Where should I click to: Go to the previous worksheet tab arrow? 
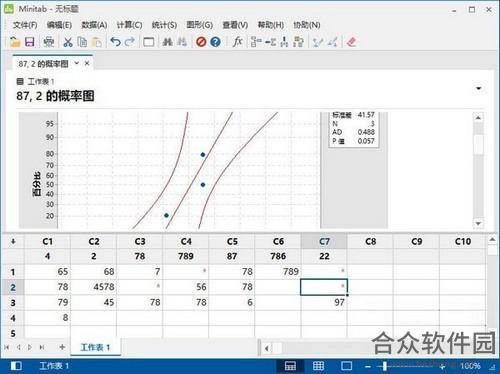coord(19,347)
